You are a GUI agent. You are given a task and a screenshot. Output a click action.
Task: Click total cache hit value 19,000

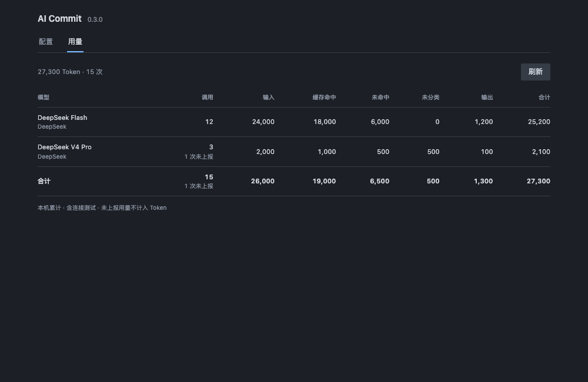click(324, 181)
